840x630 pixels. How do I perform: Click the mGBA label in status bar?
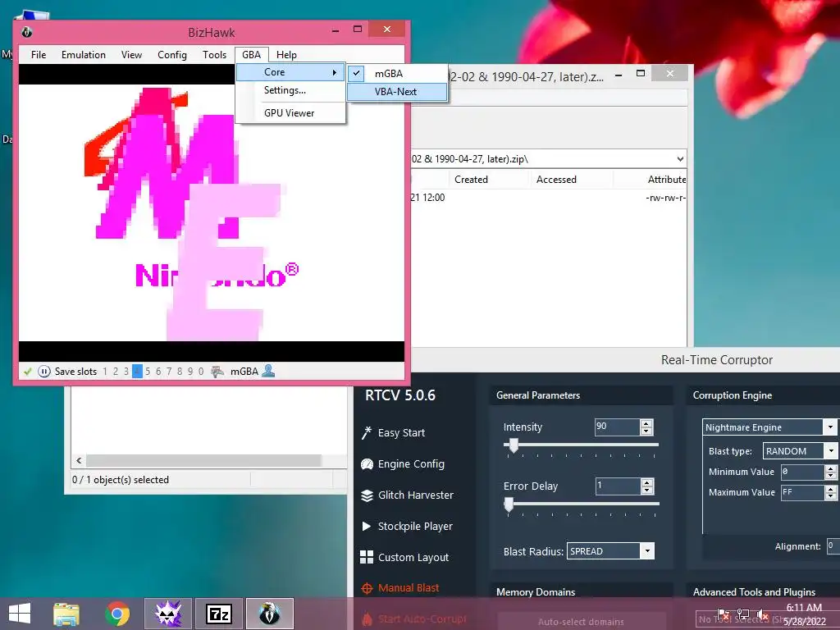click(244, 372)
